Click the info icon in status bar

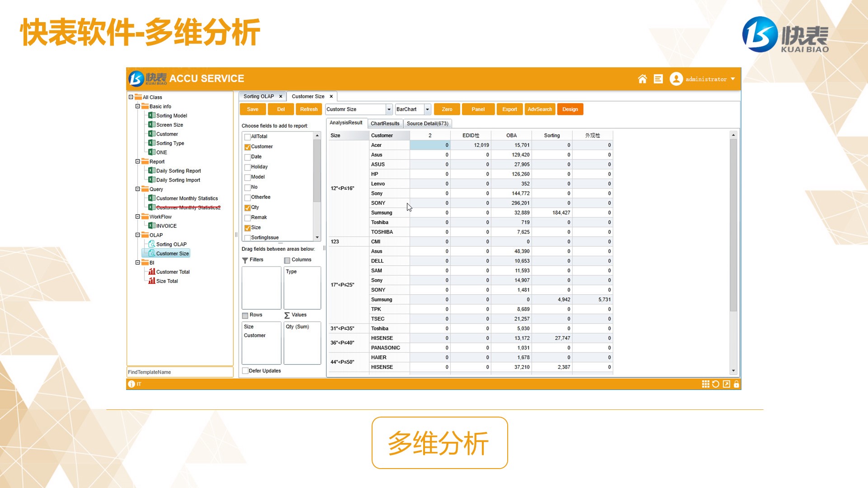tap(132, 384)
